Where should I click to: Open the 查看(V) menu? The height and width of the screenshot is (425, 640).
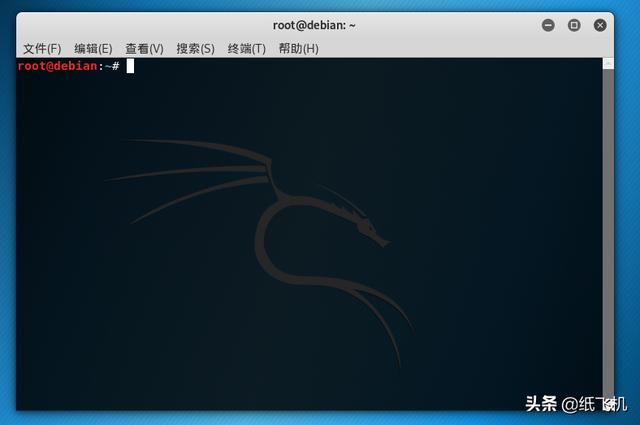(x=144, y=49)
